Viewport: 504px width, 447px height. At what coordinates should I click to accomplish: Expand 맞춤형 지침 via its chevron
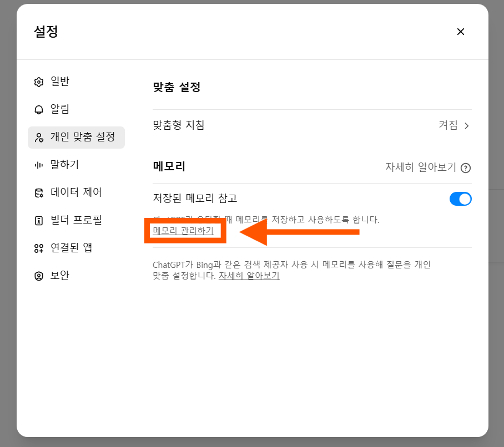(467, 125)
